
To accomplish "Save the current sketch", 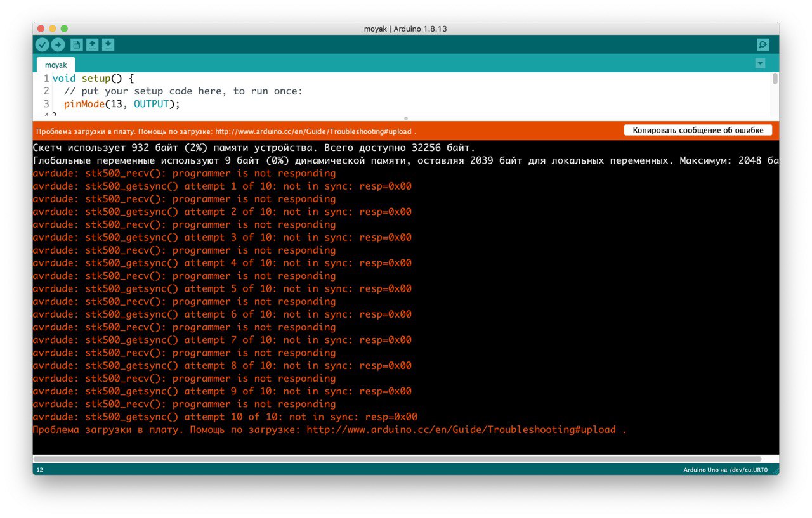I will (108, 44).
